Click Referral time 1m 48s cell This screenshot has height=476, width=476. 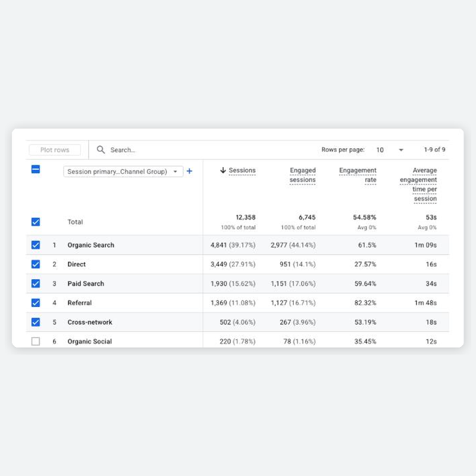pos(425,303)
